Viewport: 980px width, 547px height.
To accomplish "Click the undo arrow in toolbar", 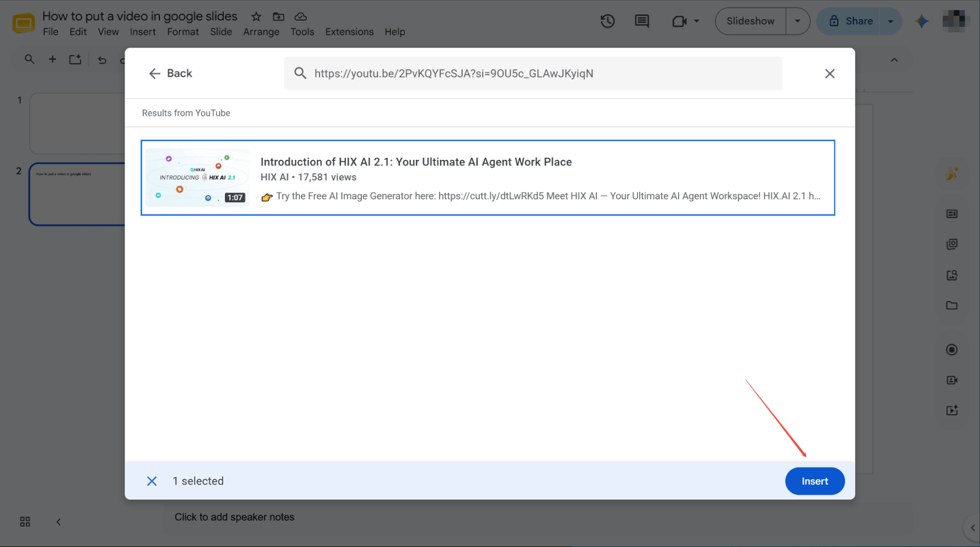I will click(x=102, y=60).
